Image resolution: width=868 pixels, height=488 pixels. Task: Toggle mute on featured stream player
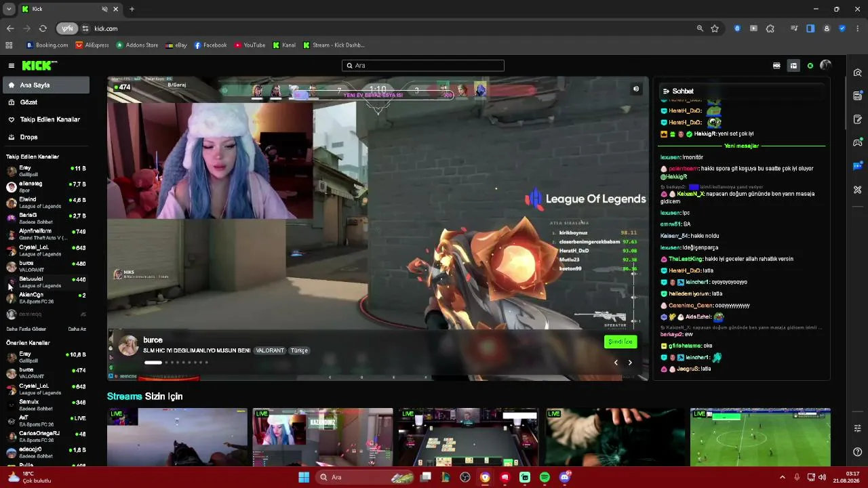point(636,89)
